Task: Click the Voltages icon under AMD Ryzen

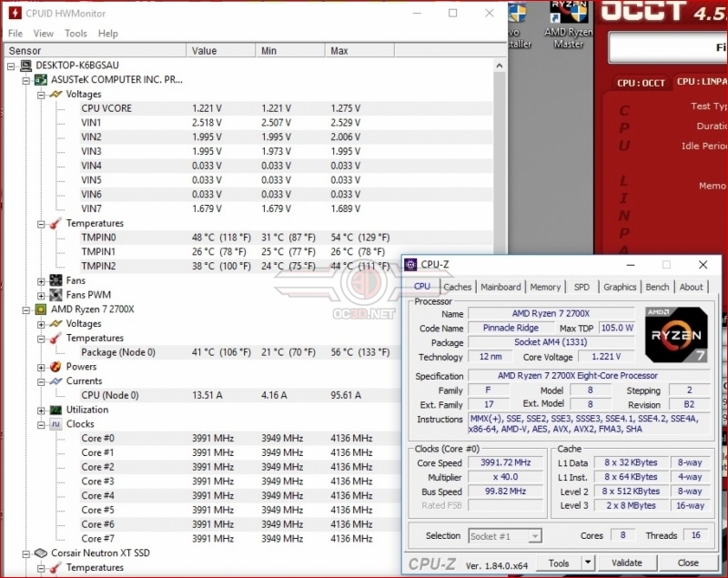Action: (x=56, y=323)
